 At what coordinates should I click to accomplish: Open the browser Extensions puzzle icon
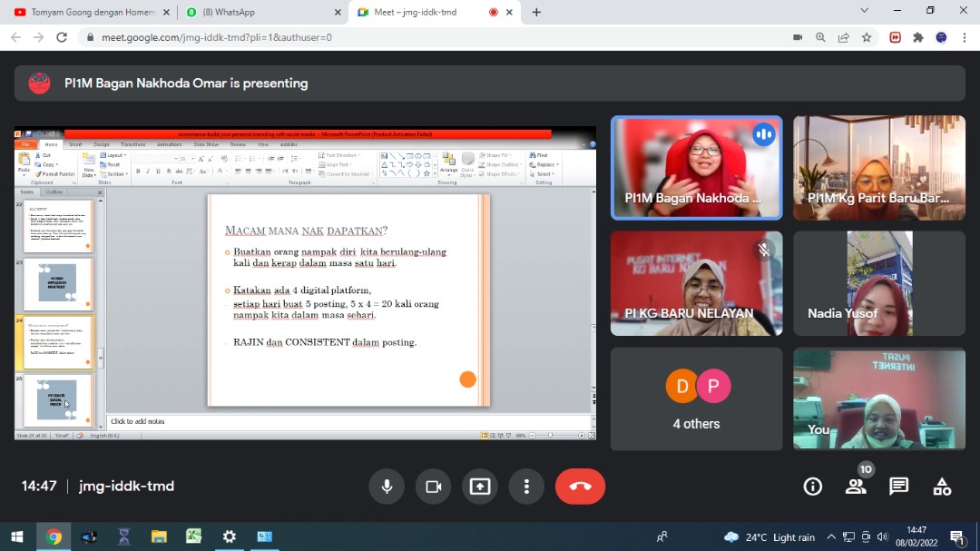[918, 37]
